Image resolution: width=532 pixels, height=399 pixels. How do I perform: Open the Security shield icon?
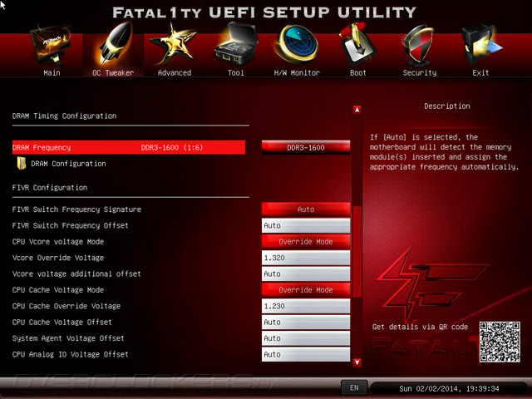click(x=419, y=46)
